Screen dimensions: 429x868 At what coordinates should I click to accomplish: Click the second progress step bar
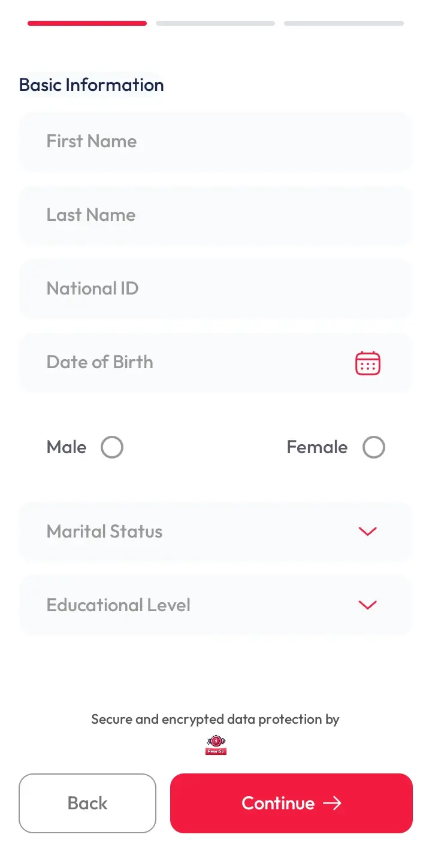[215, 23]
